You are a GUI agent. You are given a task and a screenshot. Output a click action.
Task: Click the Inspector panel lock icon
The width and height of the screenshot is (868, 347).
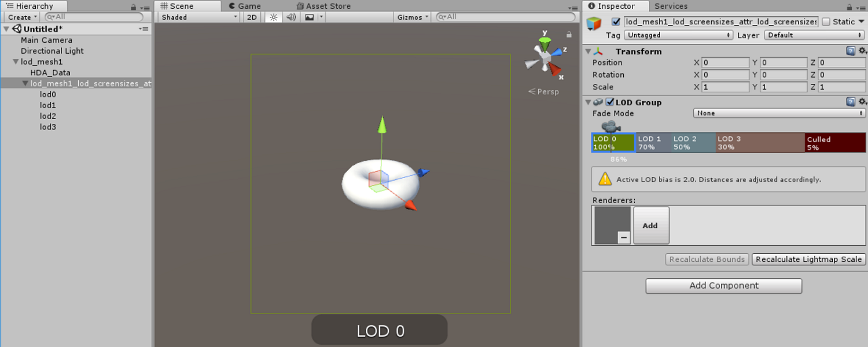[x=849, y=7]
